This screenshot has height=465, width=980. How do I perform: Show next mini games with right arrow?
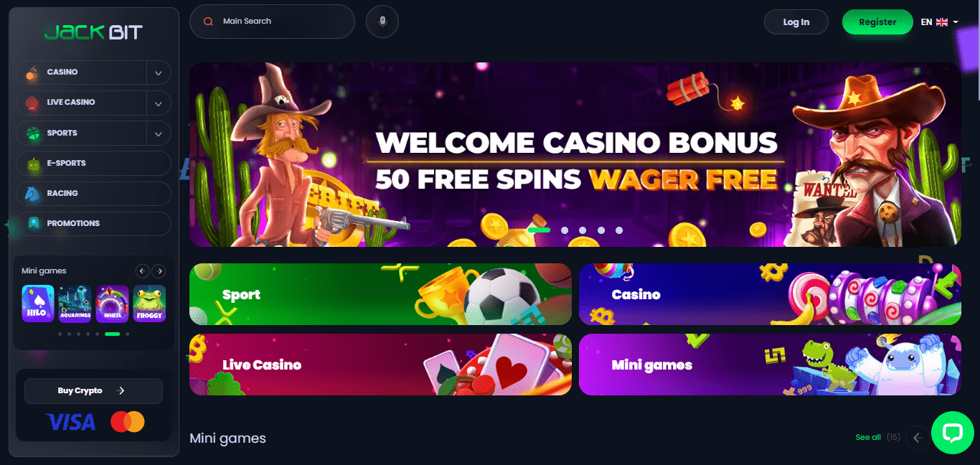(159, 271)
